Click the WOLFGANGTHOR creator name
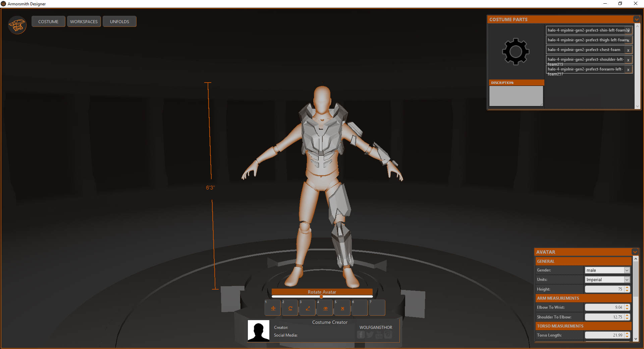Screen dimensions: 644x349 (x=376, y=327)
